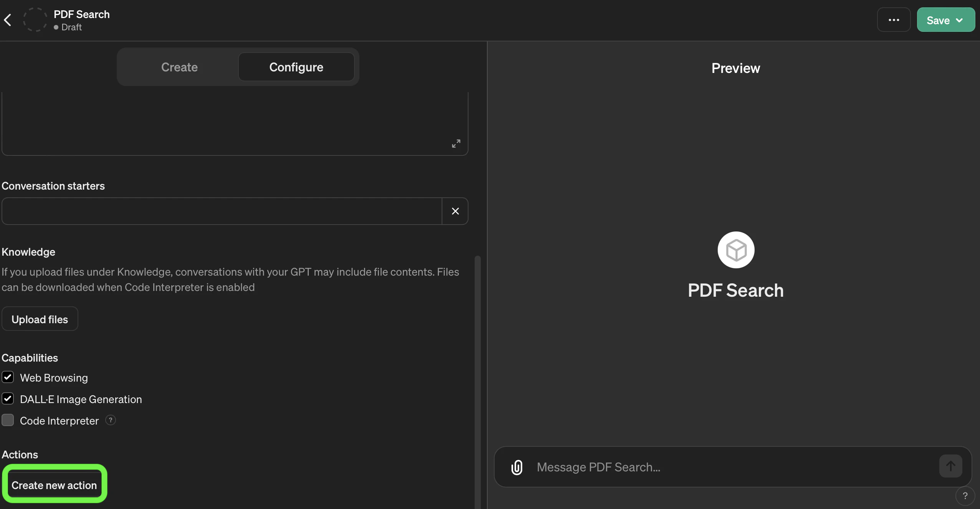980x509 pixels.
Task: Click the Capabilities section heading
Action: pos(30,358)
